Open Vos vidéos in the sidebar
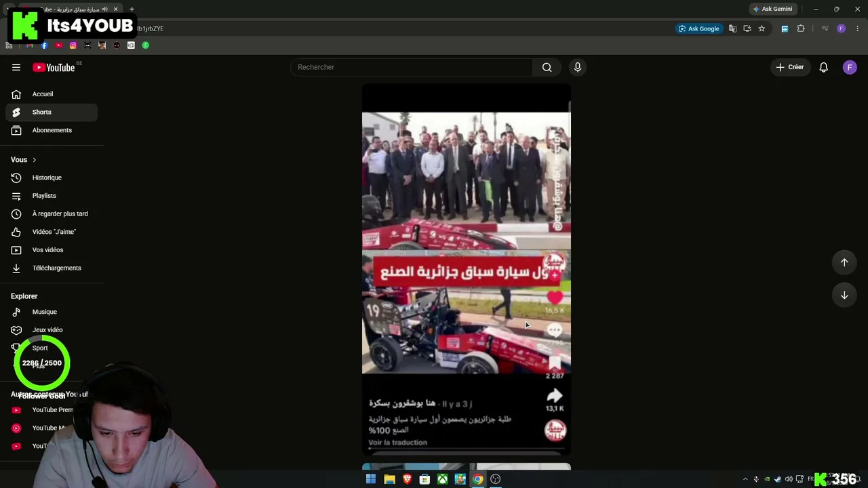868x488 pixels. tap(52, 250)
